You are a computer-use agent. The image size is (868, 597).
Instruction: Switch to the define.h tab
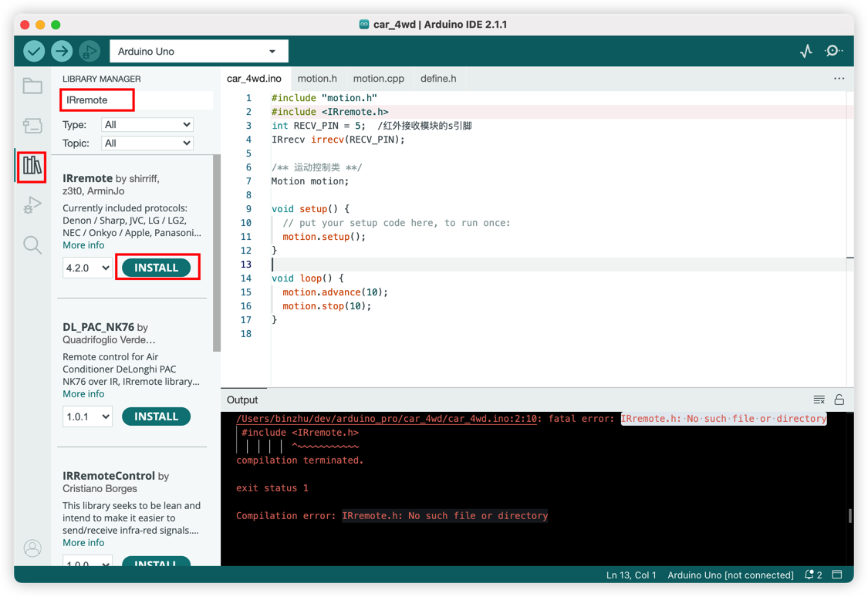pos(438,78)
